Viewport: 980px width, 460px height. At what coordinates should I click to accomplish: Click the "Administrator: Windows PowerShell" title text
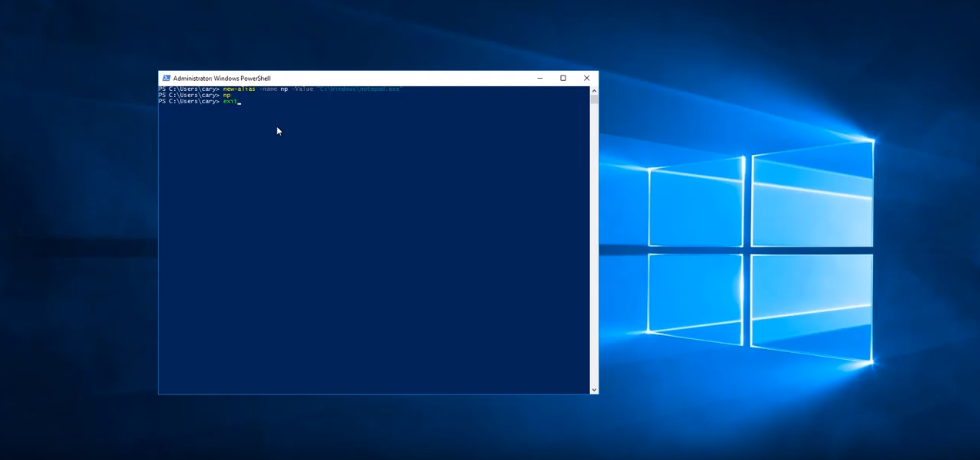(222, 79)
